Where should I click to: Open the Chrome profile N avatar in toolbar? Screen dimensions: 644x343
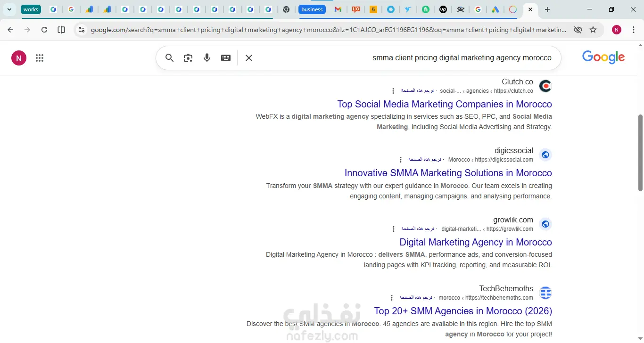click(x=617, y=30)
